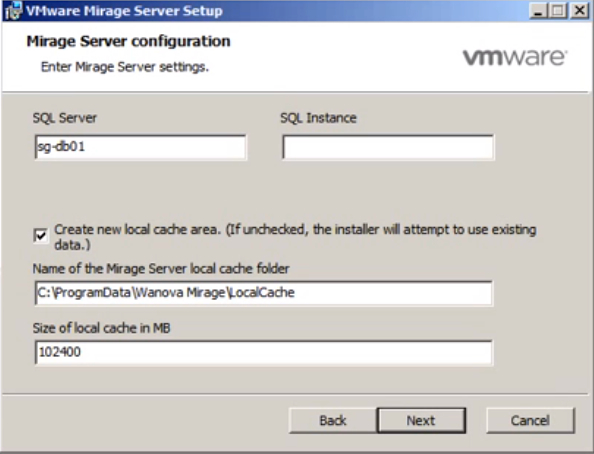Click the 'SQL Server' label

pyautogui.click(x=65, y=118)
